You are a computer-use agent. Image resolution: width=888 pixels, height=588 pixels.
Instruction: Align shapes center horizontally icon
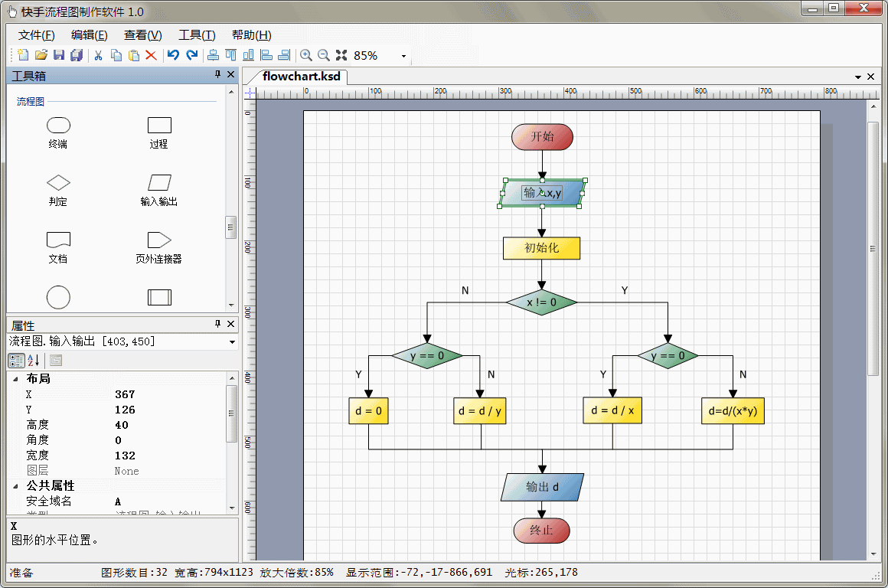(214, 55)
